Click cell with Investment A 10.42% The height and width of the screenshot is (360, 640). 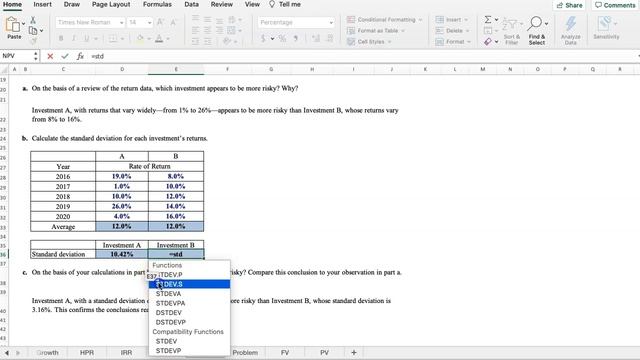(122, 254)
